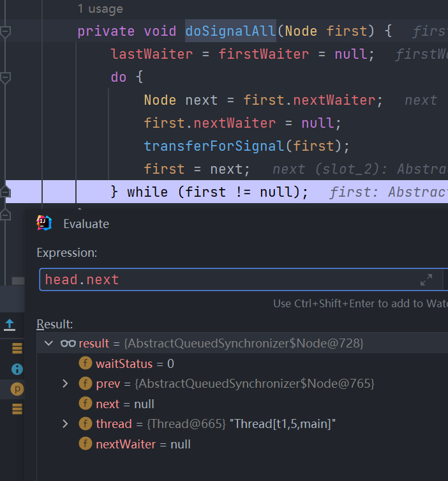Open the '1 usage' hint link
This screenshot has height=481, width=448.
[x=100, y=9]
